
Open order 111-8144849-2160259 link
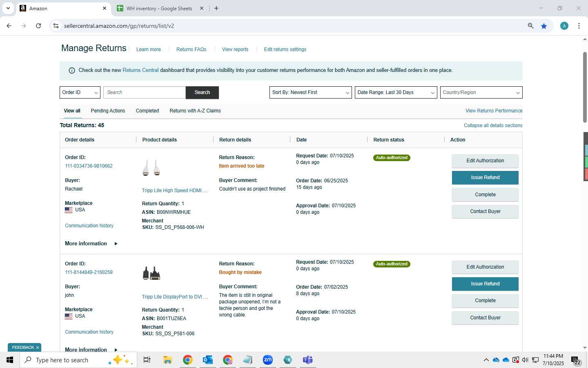pos(89,272)
